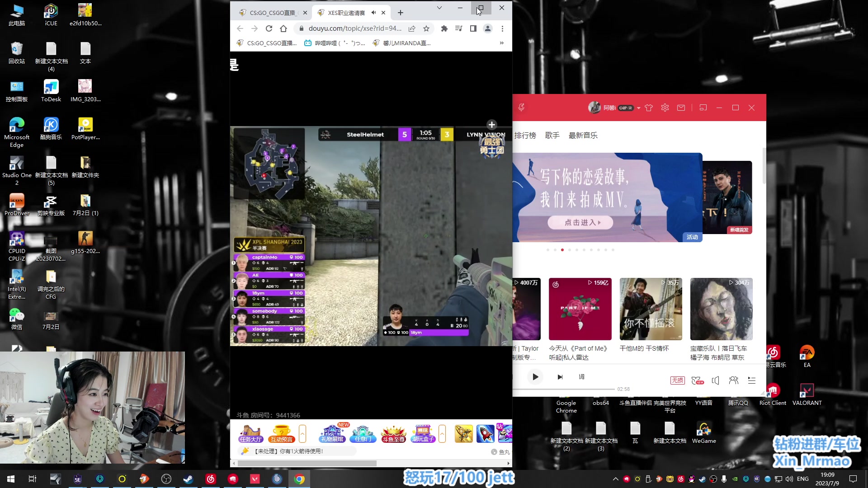Open a new Chrome tab
This screenshot has width=868, height=488.
pyautogui.click(x=400, y=13)
